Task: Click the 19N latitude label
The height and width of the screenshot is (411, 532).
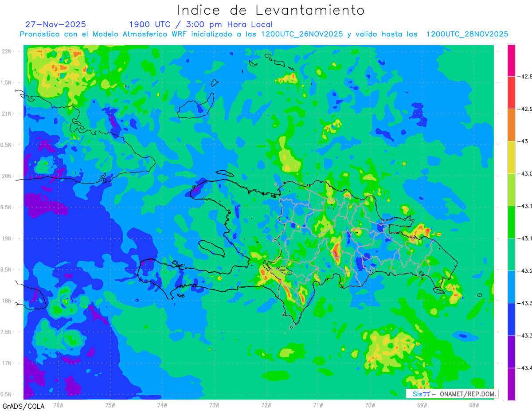Action: point(7,239)
